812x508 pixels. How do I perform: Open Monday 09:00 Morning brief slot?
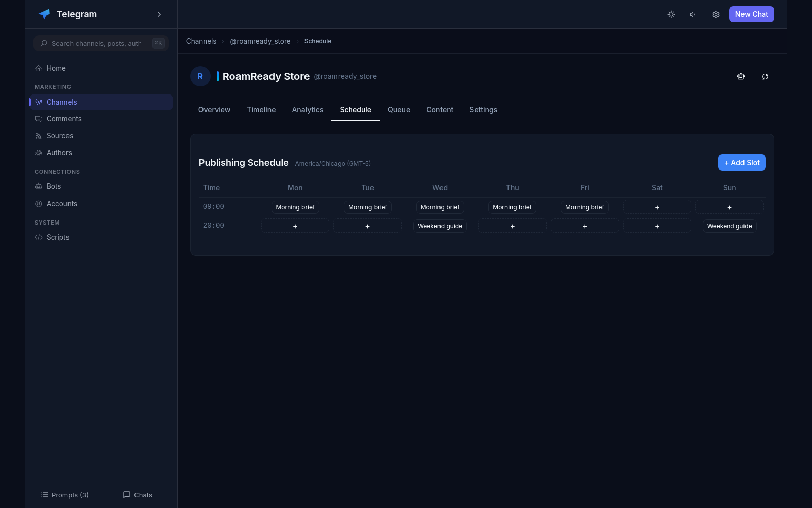(295, 207)
